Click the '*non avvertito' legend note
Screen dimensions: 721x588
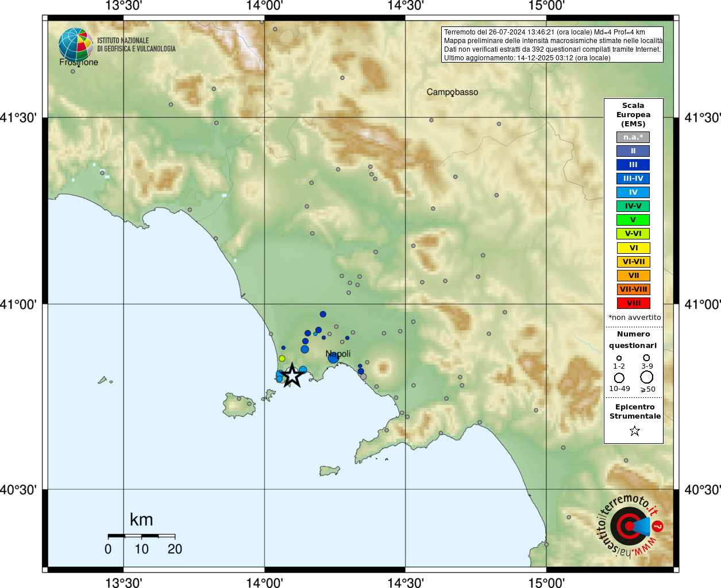(x=635, y=318)
